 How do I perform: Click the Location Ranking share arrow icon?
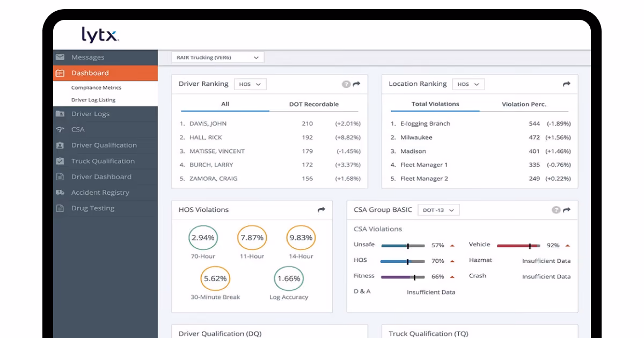(x=566, y=84)
